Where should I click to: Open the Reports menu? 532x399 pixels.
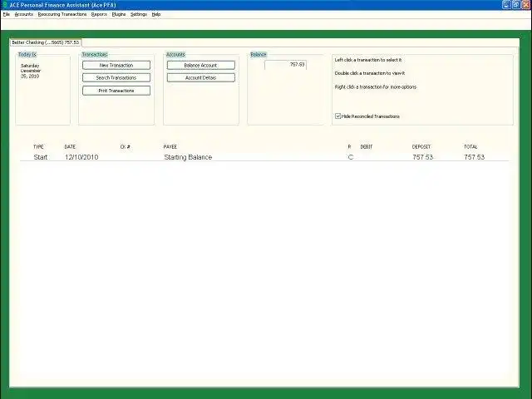coord(99,14)
